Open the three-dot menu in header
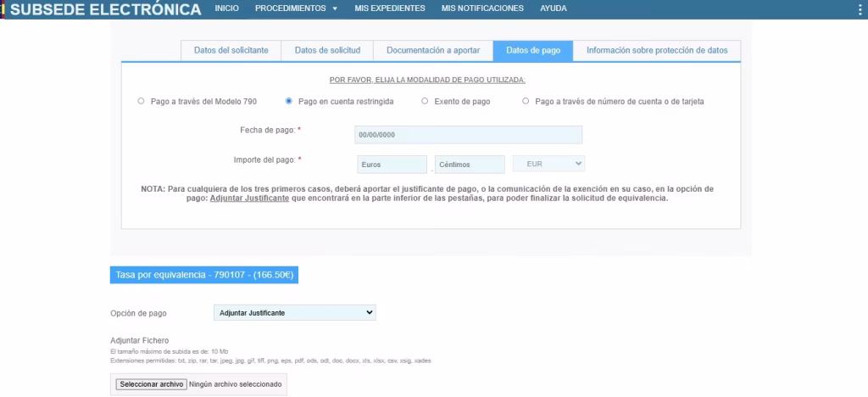 (x=860, y=8)
